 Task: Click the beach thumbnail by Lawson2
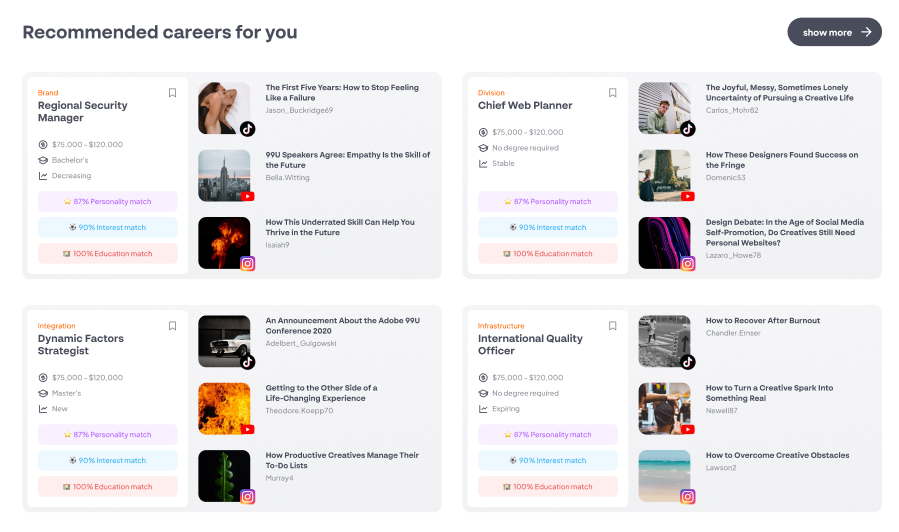click(x=664, y=476)
